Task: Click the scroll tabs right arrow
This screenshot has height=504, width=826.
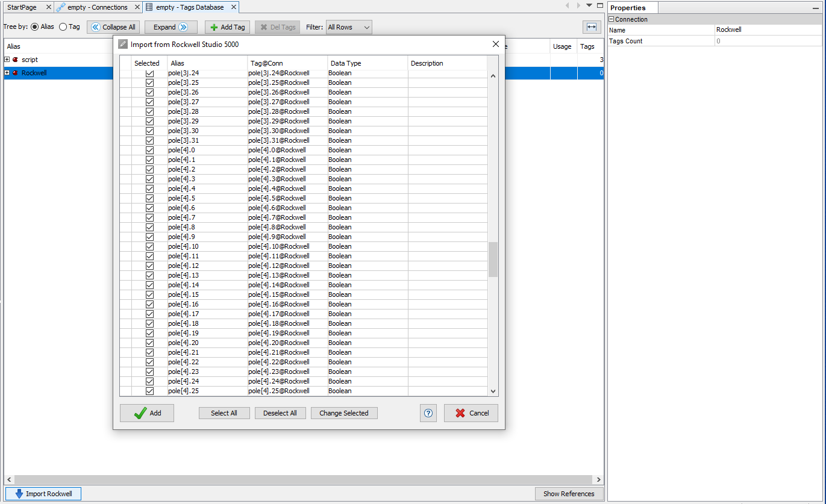Action: 579,5
